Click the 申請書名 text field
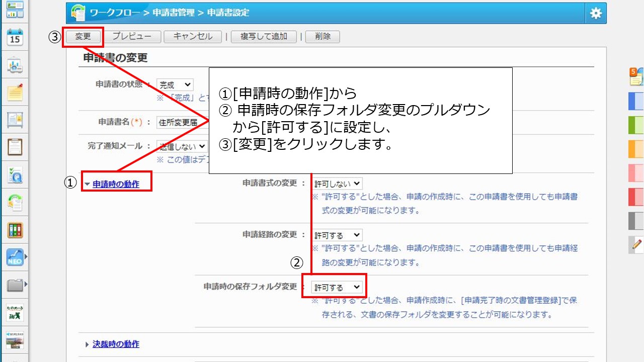This screenshot has width=644, height=362. (x=182, y=122)
